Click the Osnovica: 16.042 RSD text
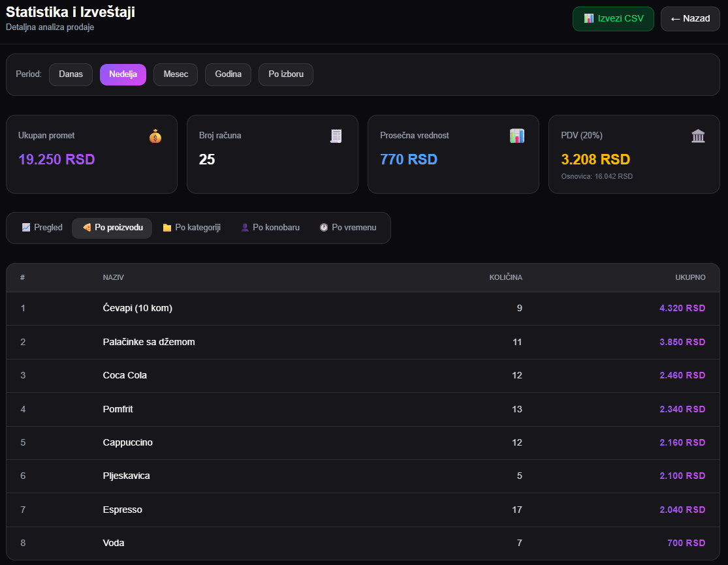728x565 pixels. click(597, 176)
